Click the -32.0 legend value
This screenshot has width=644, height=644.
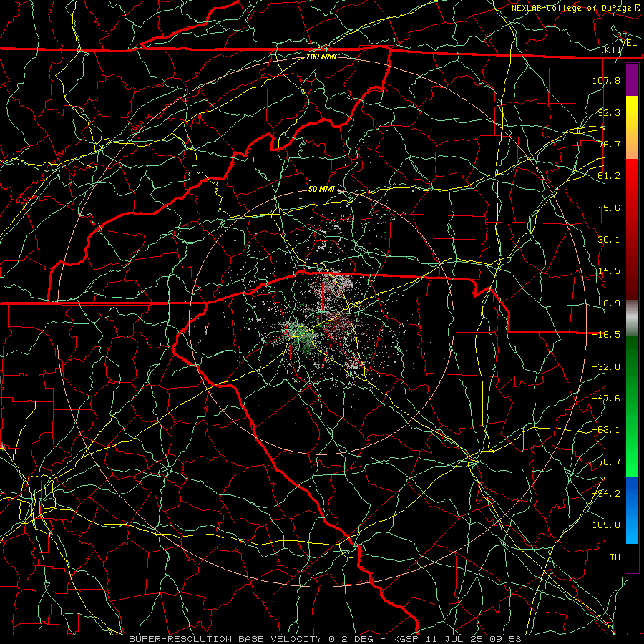click(x=606, y=367)
